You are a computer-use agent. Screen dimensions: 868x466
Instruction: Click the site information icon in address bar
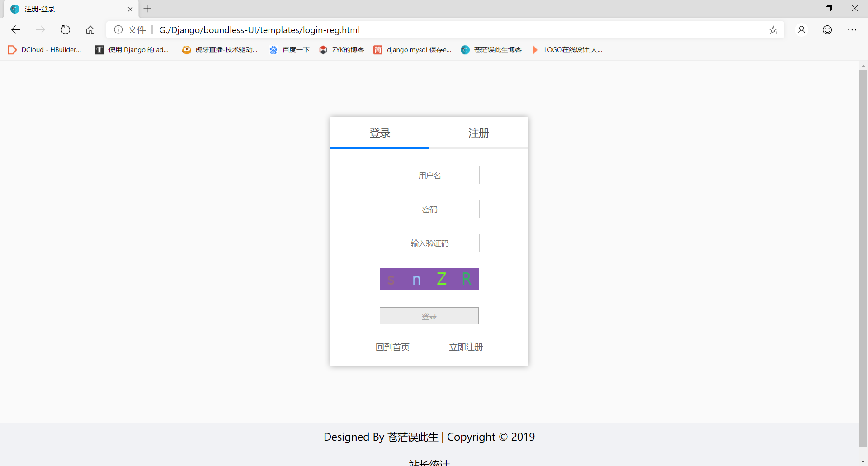pos(118,30)
